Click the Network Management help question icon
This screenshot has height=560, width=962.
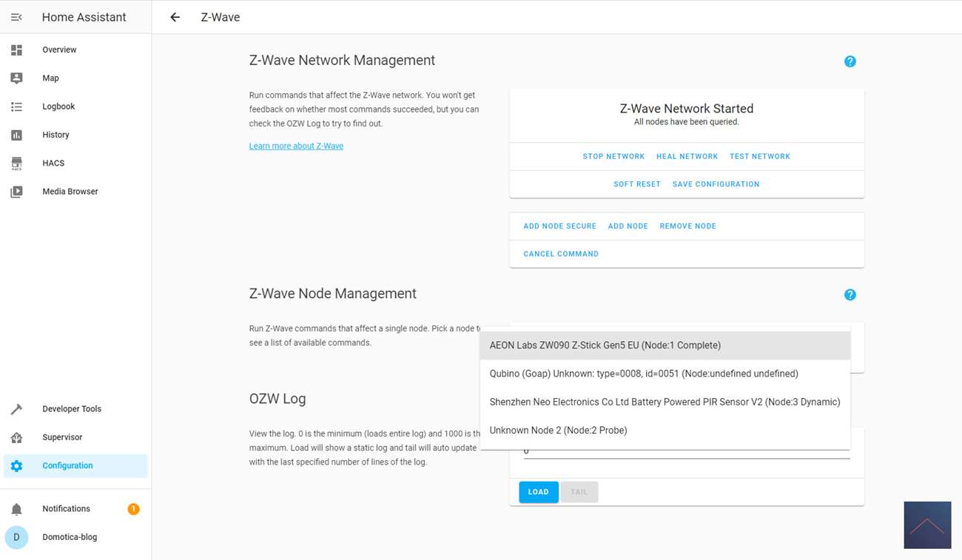click(x=850, y=61)
